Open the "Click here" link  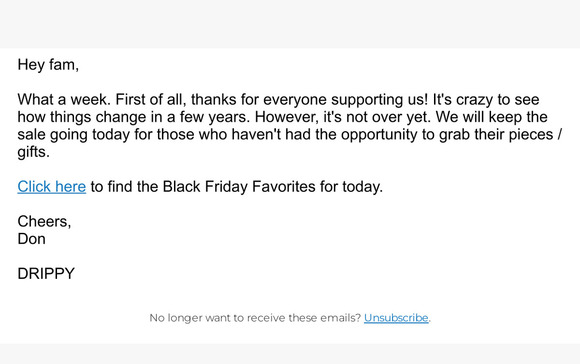(x=51, y=186)
